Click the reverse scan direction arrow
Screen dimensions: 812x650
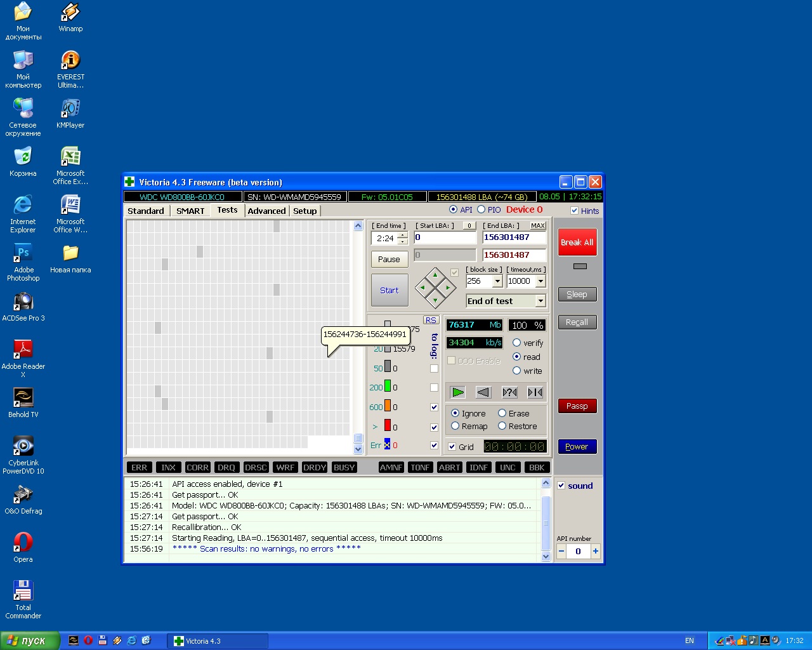pos(483,392)
